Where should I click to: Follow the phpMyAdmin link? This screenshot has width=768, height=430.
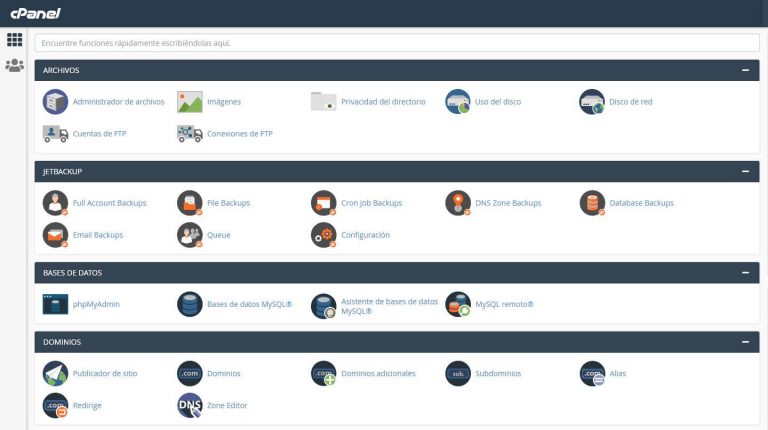coord(96,304)
